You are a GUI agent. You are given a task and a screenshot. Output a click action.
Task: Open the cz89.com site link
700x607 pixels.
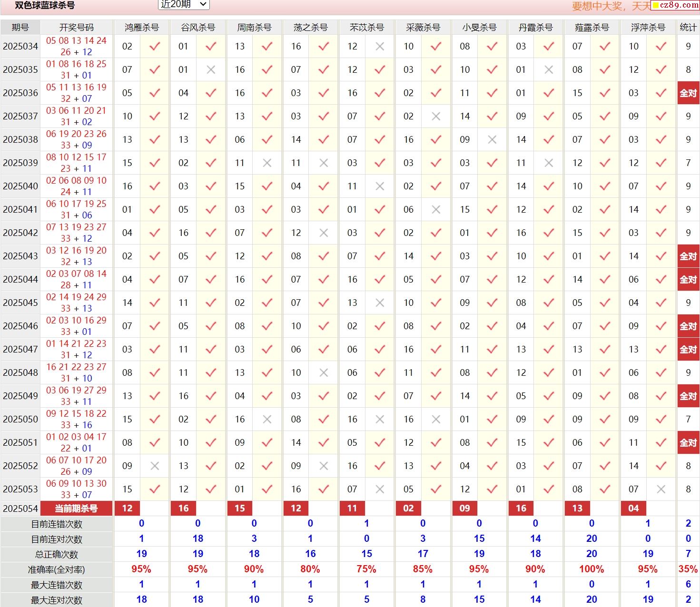[675, 5]
